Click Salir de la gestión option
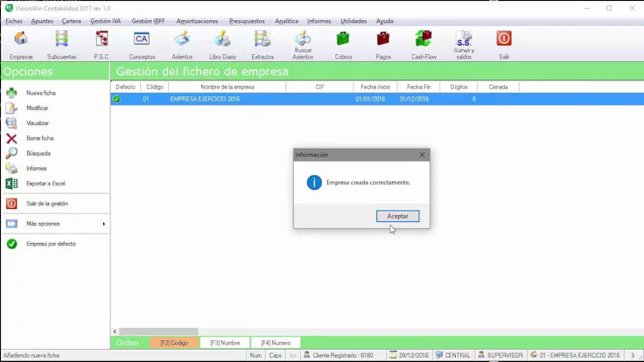644x362 pixels. pyautogui.click(x=47, y=204)
